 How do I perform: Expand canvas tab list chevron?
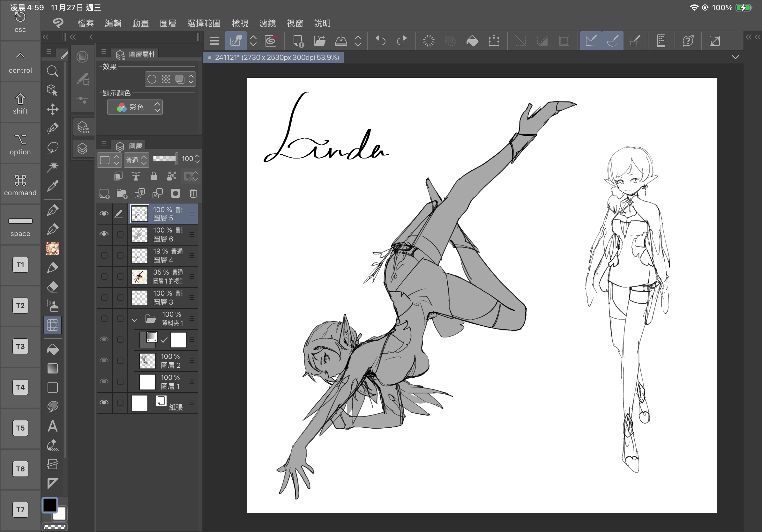(x=735, y=57)
